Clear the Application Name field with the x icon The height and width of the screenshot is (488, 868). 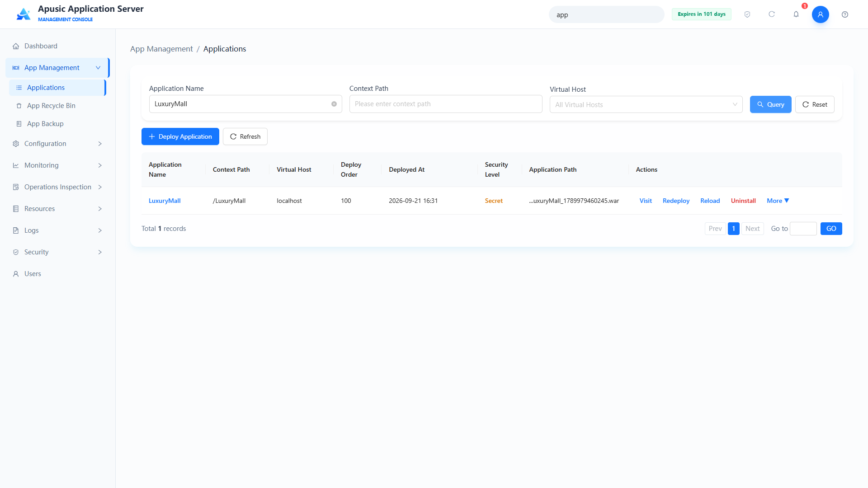click(x=334, y=104)
